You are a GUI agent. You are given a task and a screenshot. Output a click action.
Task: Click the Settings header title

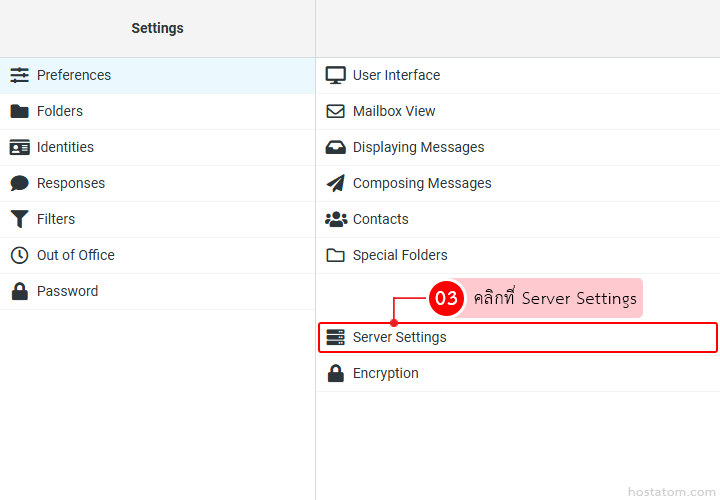[157, 28]
